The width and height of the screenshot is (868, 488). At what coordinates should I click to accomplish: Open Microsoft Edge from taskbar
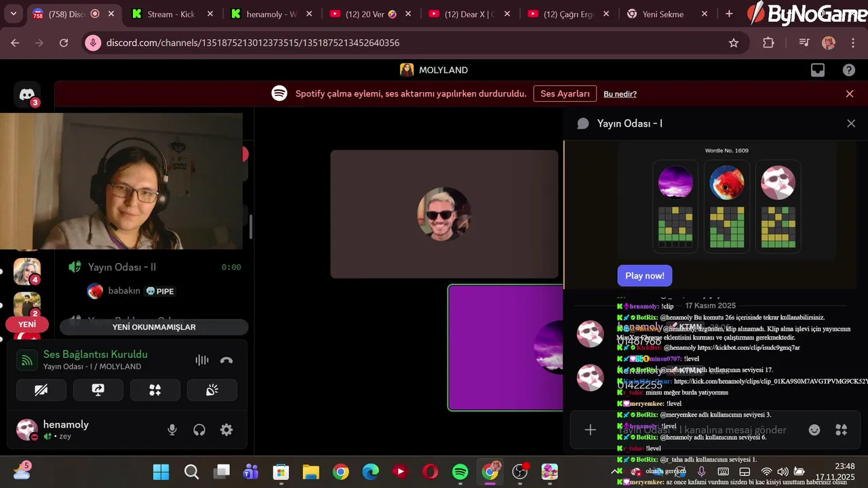pos(370,472)
